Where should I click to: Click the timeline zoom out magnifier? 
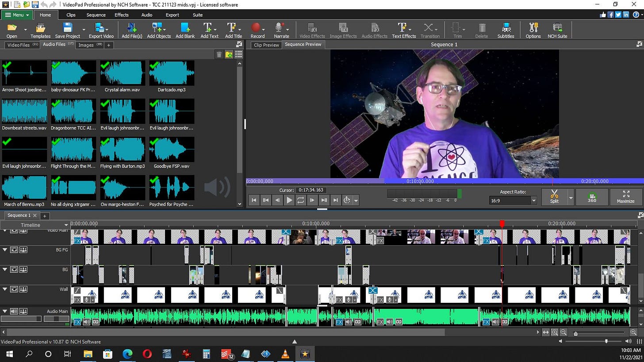click(x=563, y=332)
